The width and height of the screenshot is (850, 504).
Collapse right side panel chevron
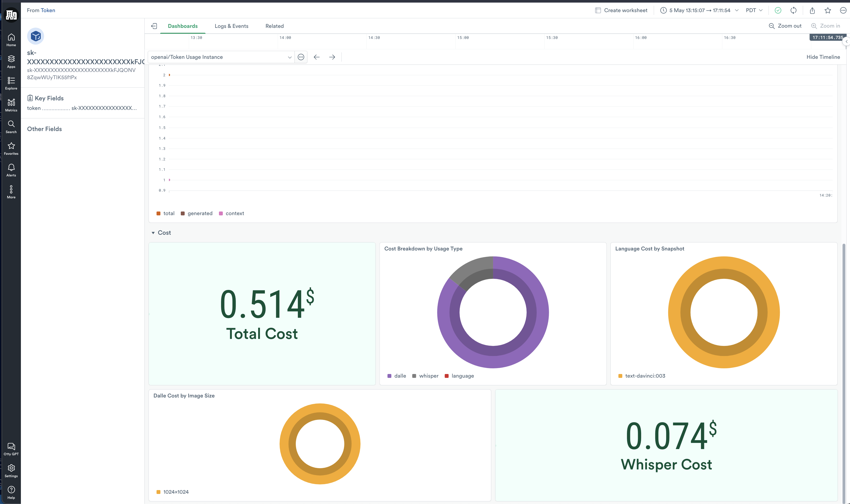[x=846, y=42]
